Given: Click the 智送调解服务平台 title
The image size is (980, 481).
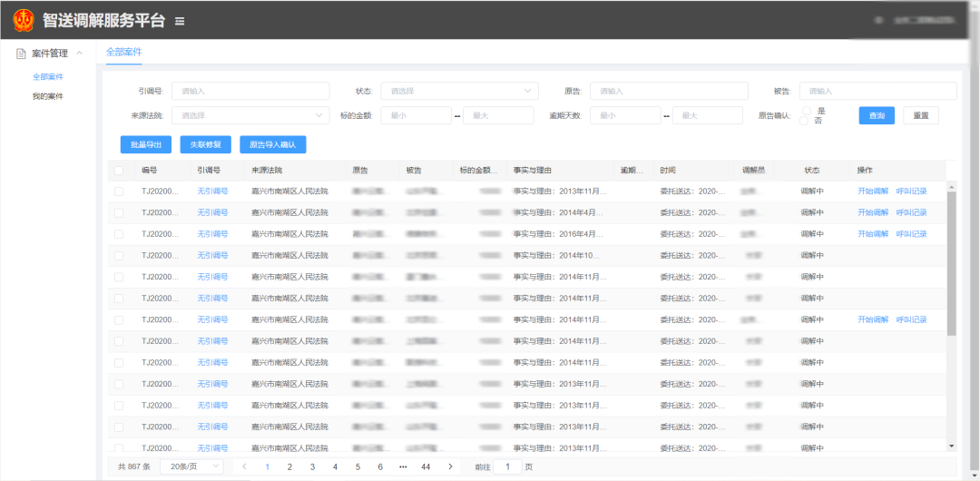Looking at the screenshot, I should point(103,21).
